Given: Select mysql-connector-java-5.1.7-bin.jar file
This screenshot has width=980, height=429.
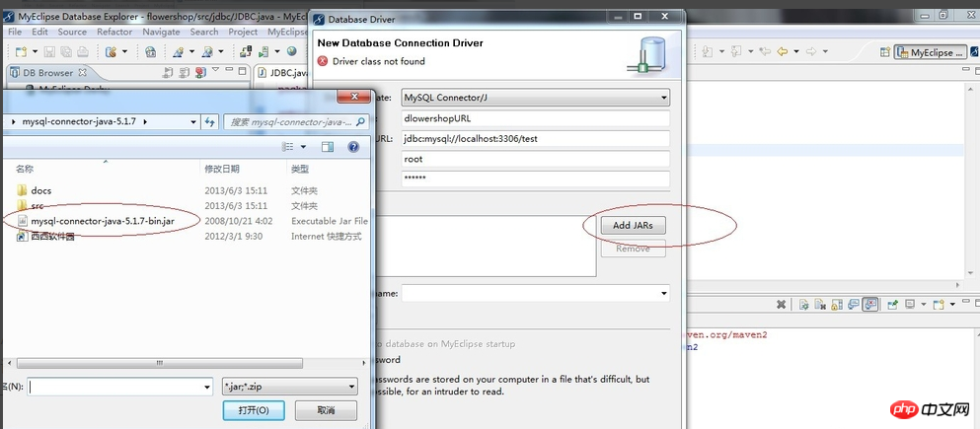Looking at the screenshot, I should (x=102, y=221).
